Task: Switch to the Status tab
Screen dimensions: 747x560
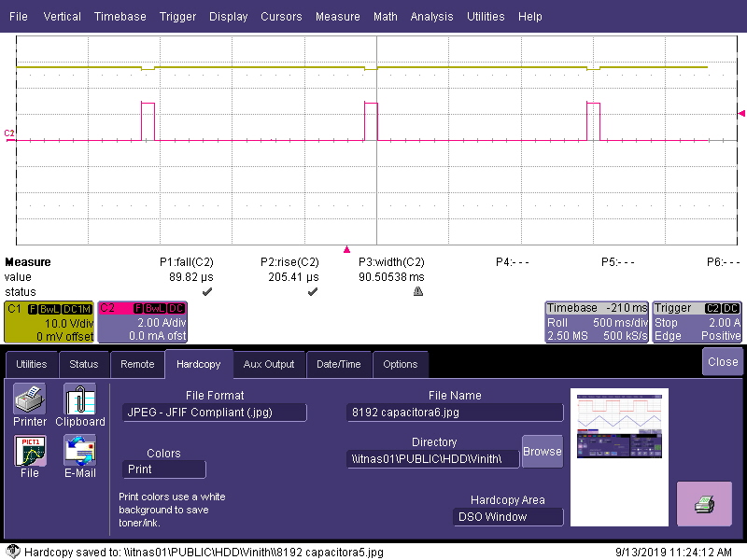Action: tap(84, 364)
